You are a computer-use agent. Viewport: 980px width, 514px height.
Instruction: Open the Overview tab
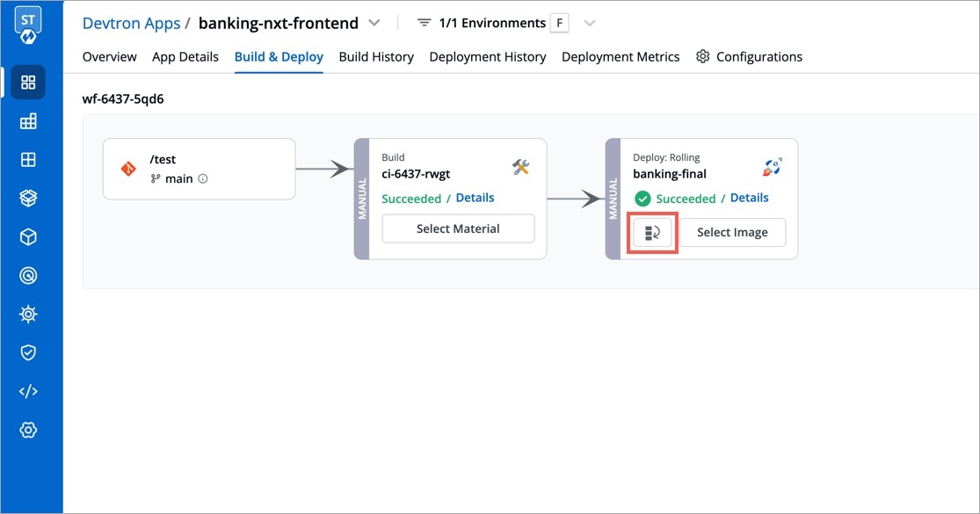click(109, 57)
